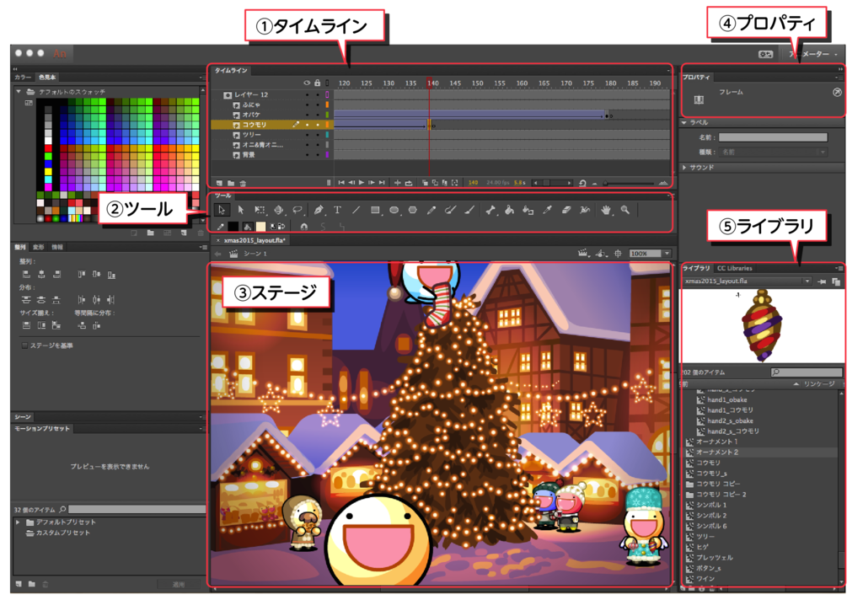
Task: Switch to the CC Libraries tab
Action: pyautogui.click(x=734, y=268)
